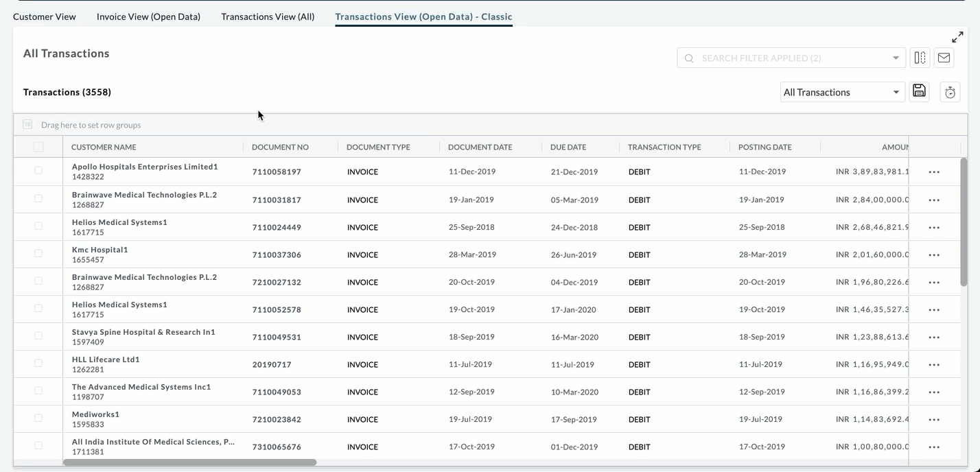Check the Apollo Hospitals Enterprises row

(x=38, y=170)
